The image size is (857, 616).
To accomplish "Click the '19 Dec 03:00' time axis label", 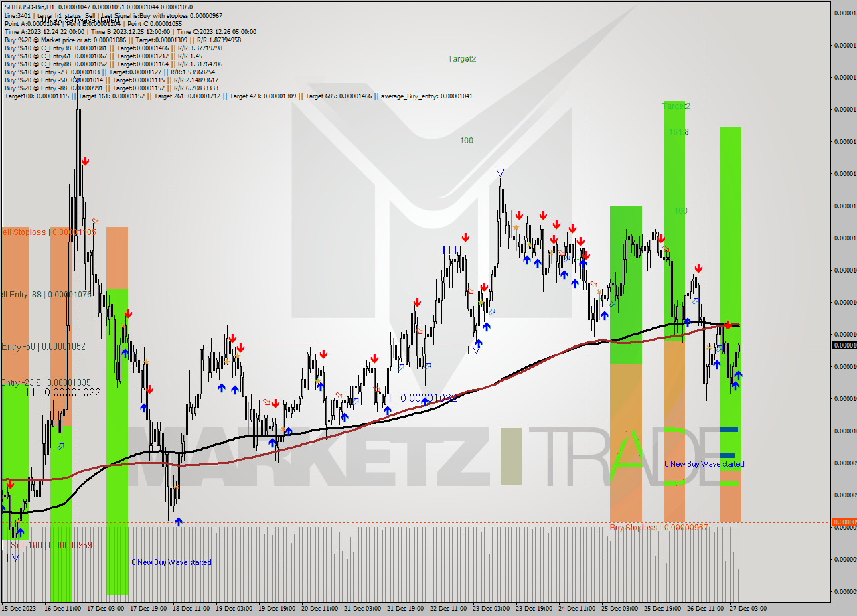I will [234, 609].
